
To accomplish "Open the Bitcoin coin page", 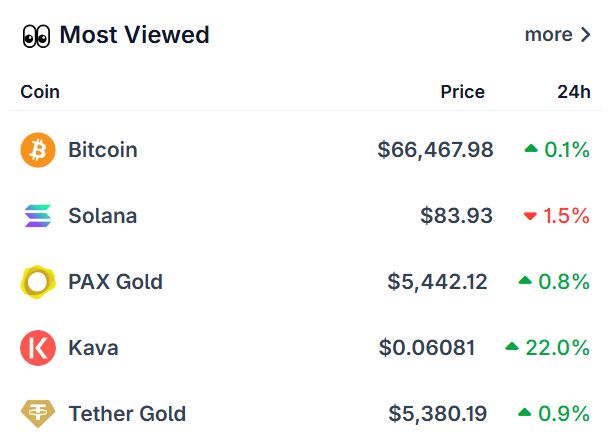I will [x=103, y=150].
